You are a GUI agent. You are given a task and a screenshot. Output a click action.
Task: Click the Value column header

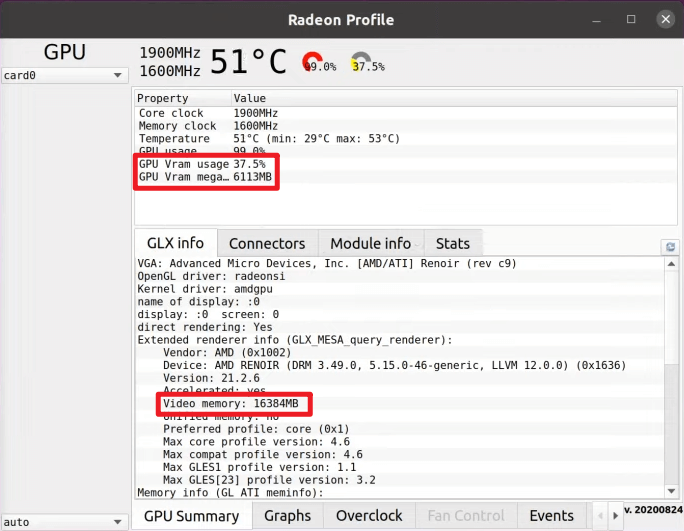(250, 98)
